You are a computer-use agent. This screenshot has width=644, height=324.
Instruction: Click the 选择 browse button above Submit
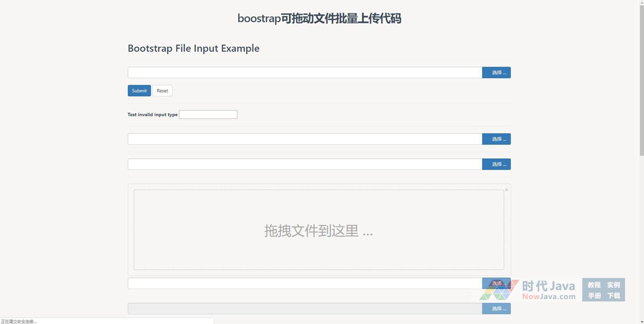(496, 73)
